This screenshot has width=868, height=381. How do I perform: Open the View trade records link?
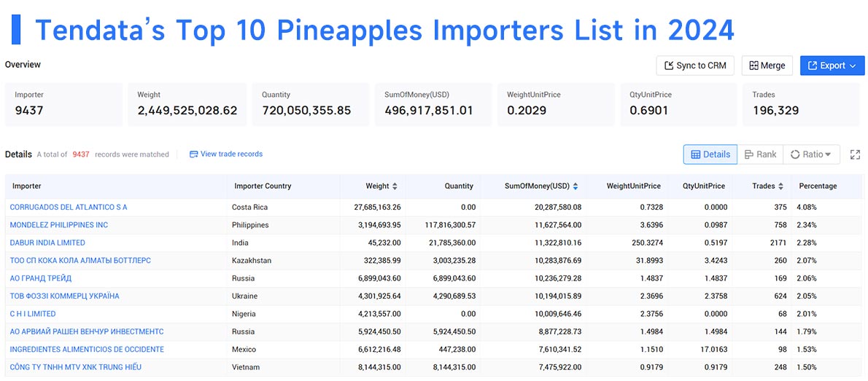(226, 154)
